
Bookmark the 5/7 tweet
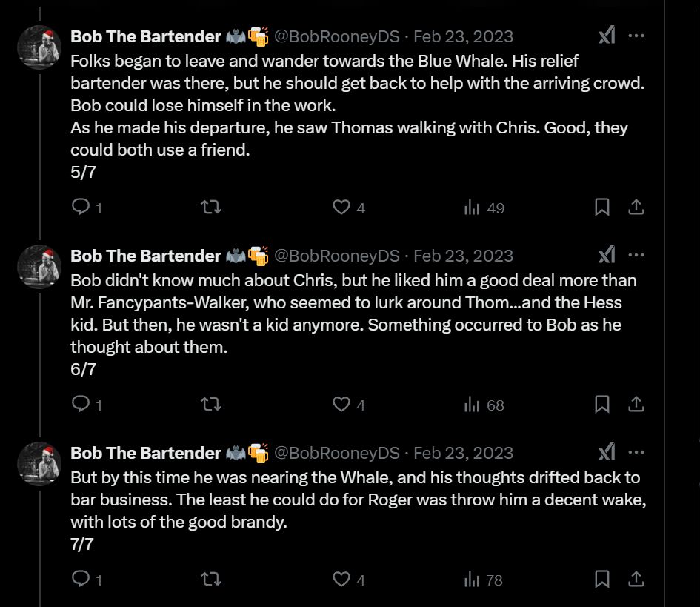[602, 208]
